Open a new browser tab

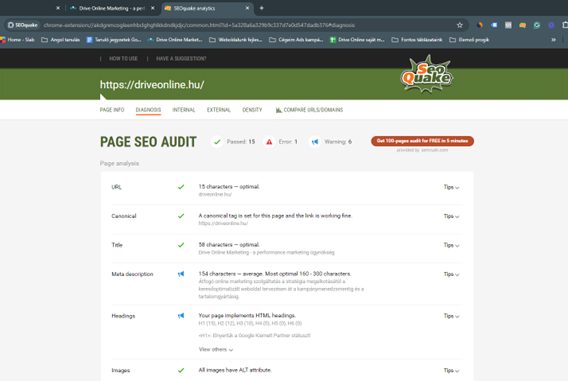262,8
